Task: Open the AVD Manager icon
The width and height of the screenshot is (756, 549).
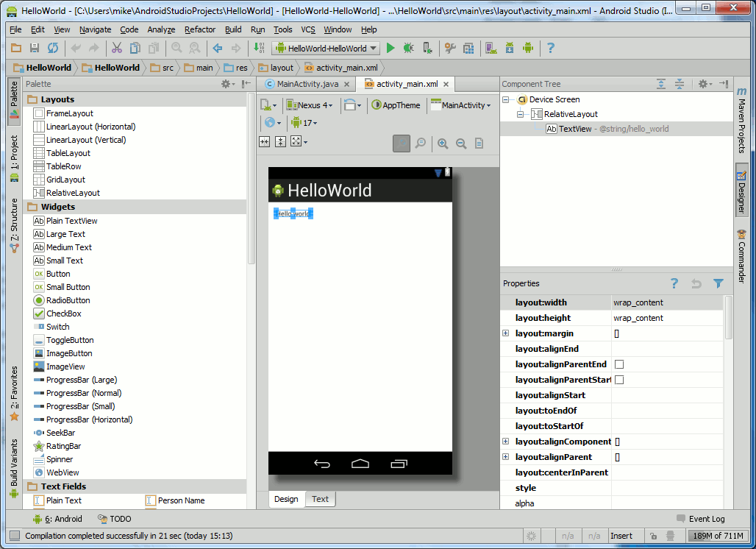Action: coord(491,48)
